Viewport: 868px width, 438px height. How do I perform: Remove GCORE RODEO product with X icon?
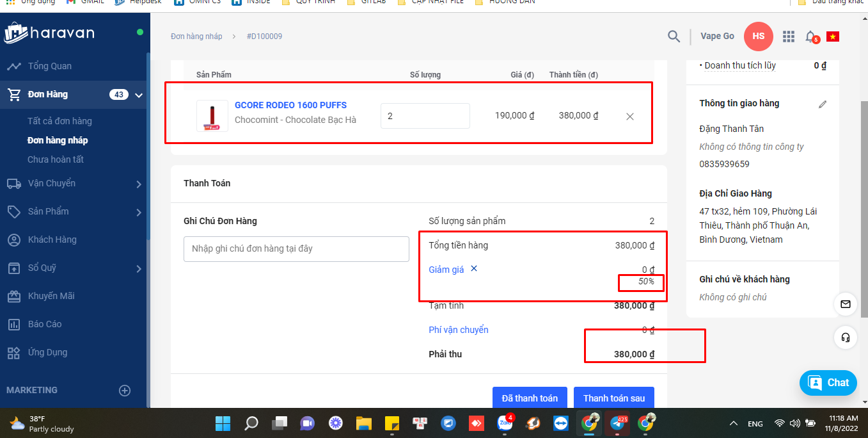[x=629, y=117]
